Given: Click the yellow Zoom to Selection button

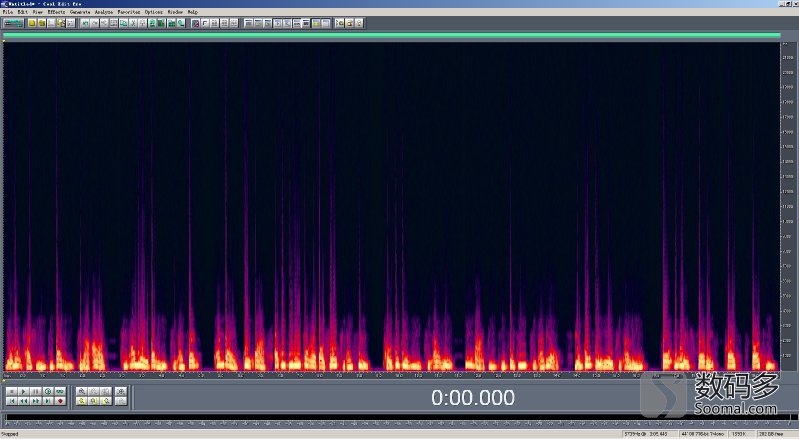Looking at the screenshot, I should [x=94, y=401].
